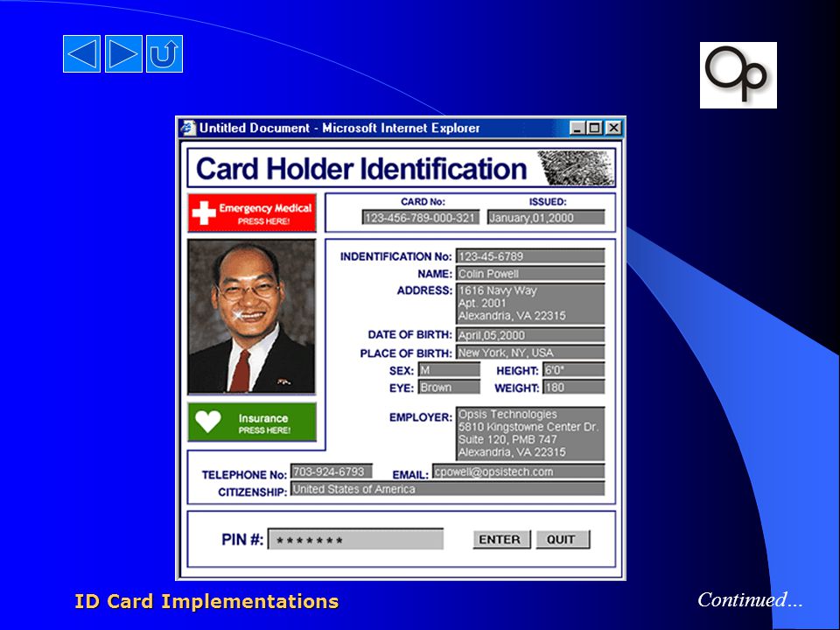840x630 pixels.
Task: Click the 'PIN #:' label
Action: [242, 540]
